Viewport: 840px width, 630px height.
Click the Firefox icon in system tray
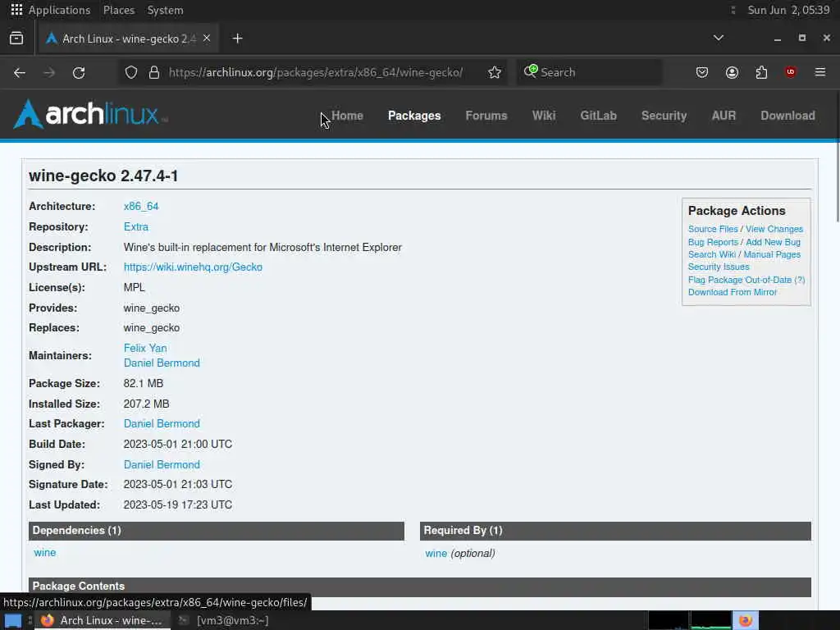pyautogui.click(x=746, y=620)
